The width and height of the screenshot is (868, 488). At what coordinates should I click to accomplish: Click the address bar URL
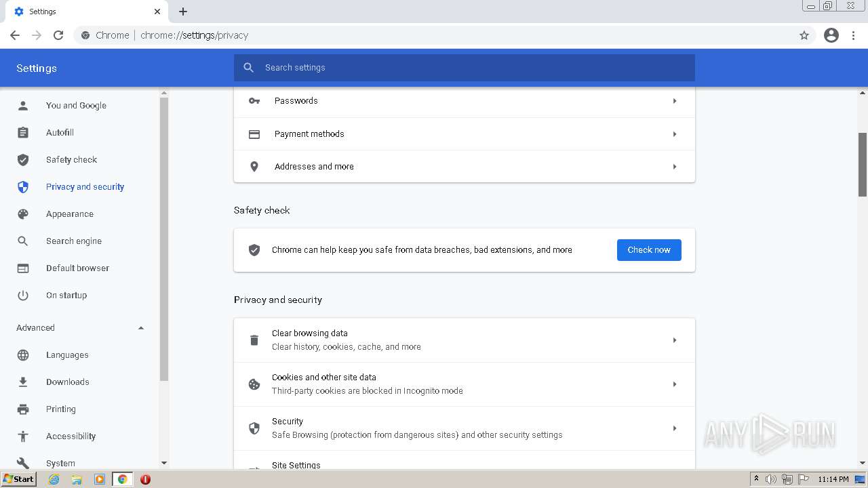(195, 35)
